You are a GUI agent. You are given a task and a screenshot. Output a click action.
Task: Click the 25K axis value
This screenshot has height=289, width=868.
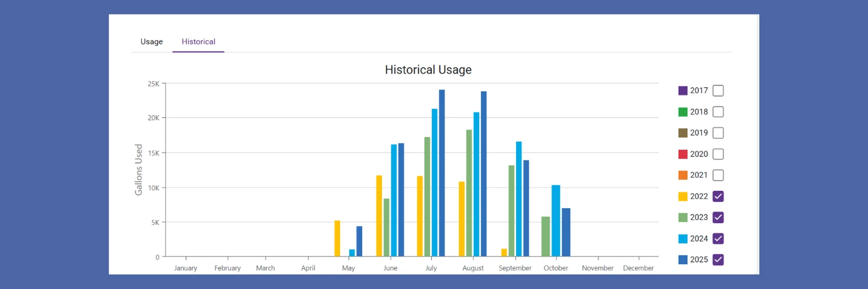(153, 84)
